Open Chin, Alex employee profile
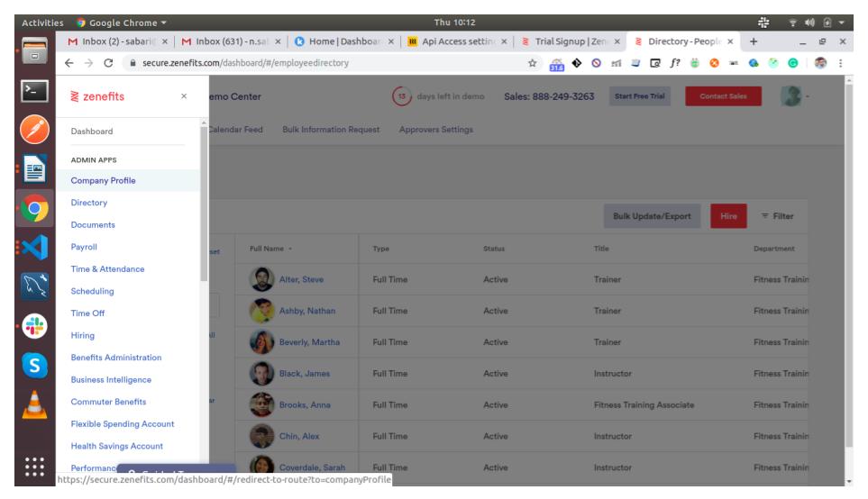This screenshot has width=868, height=499. click(x=299, y=437)
